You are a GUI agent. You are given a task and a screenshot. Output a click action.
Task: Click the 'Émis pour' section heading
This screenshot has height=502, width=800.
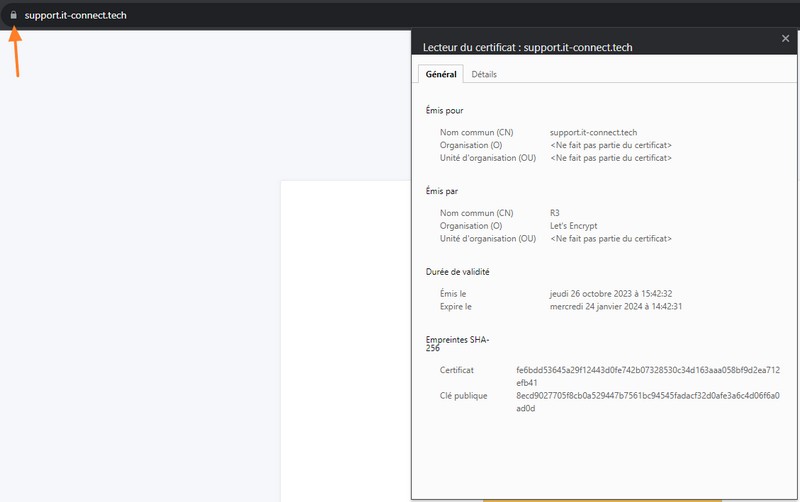click(x=445, y=111)
